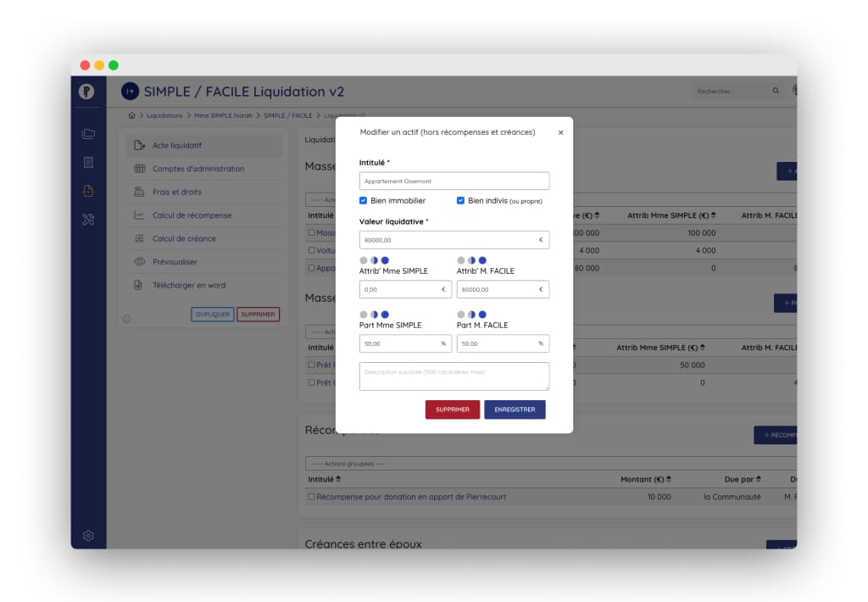This screenshot has width=868, height=602.
Task: Toggle the Bien indivis checkbox
Action: pyautogui.click(x=461, y=201)
